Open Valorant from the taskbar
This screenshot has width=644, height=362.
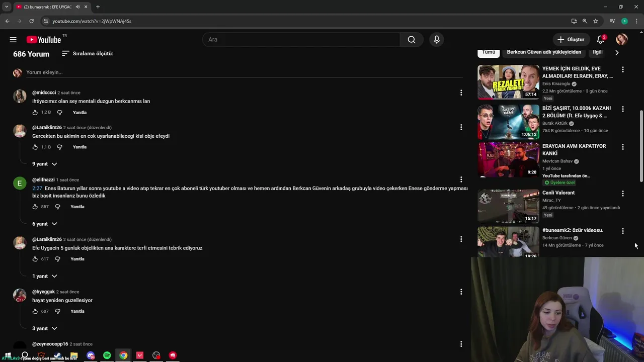pyautogui.click(x=140, y=355)
